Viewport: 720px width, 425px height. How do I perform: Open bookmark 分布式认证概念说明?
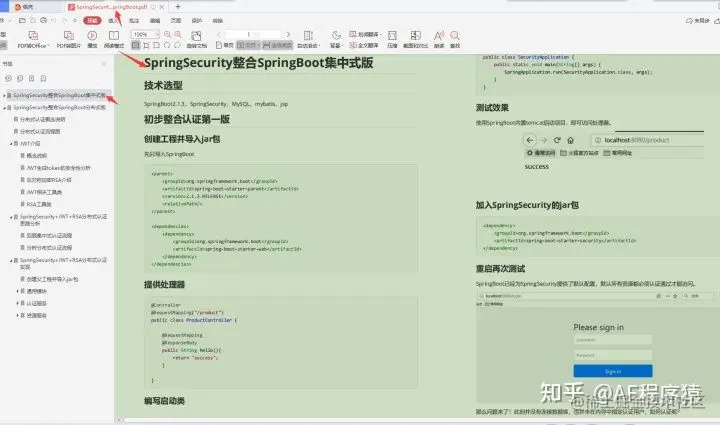[43, 119]
